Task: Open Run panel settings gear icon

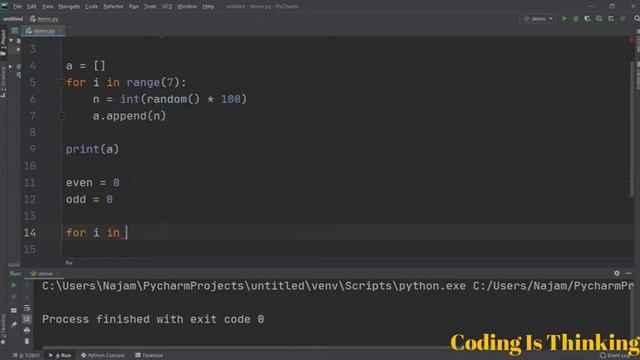Action: 617,273
